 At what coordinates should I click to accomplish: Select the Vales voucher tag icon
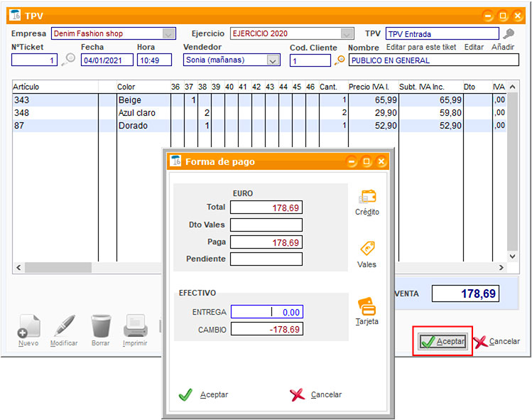click(367, 249)
